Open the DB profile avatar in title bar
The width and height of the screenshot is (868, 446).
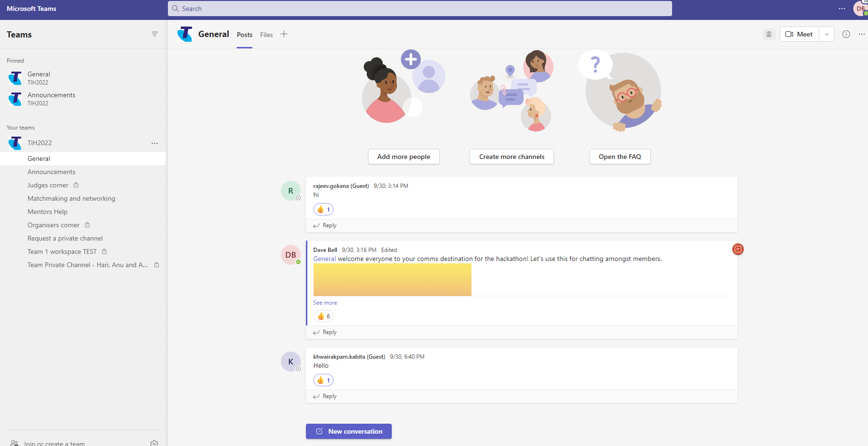(x=860, y=9)
